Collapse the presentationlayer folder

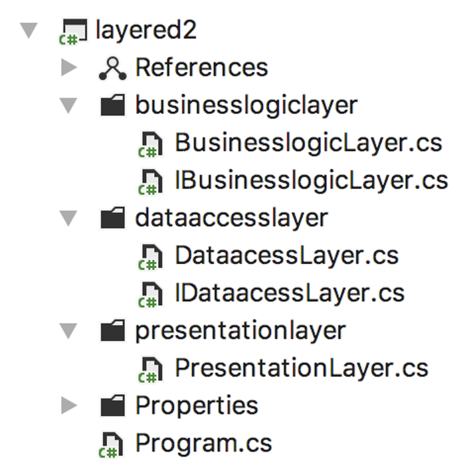(x=68, y=331)
